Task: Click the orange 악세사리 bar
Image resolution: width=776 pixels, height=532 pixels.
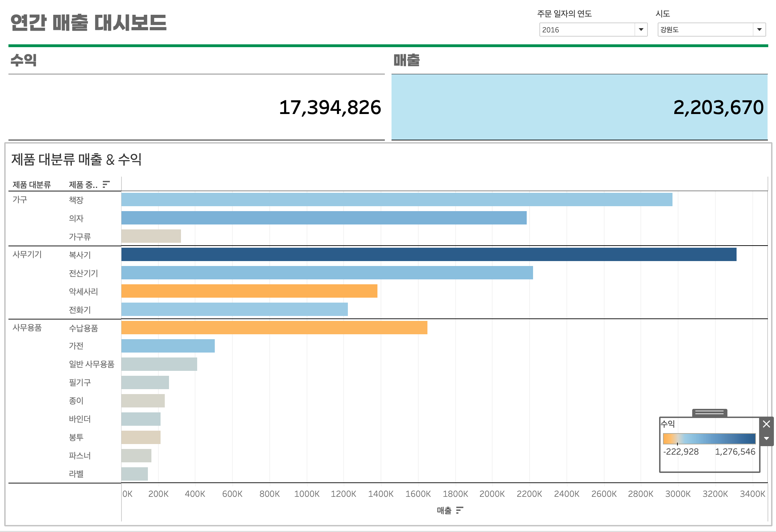Action: point(249,291)
